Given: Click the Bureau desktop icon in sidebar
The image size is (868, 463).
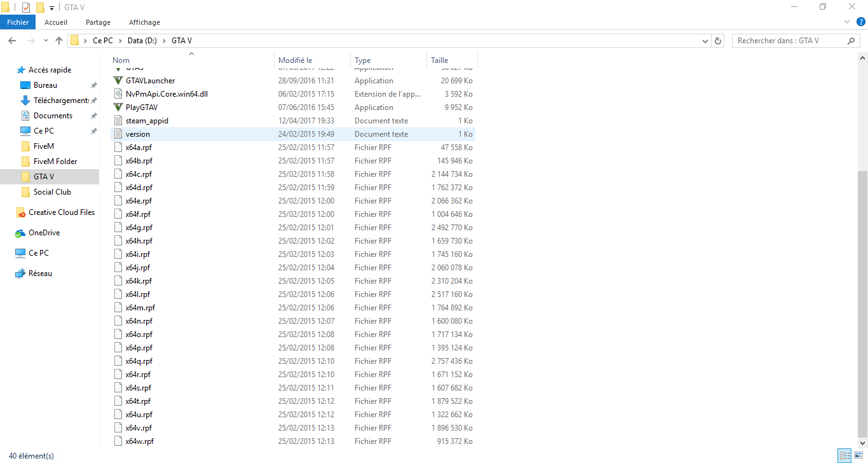Looking at the screenshot, I should tap(25, 85).
